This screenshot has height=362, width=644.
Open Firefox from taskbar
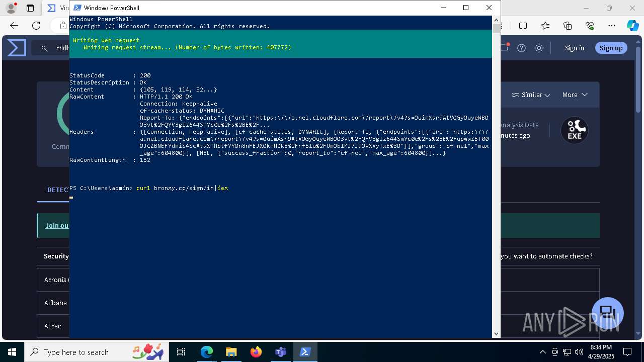pos(256,352)
